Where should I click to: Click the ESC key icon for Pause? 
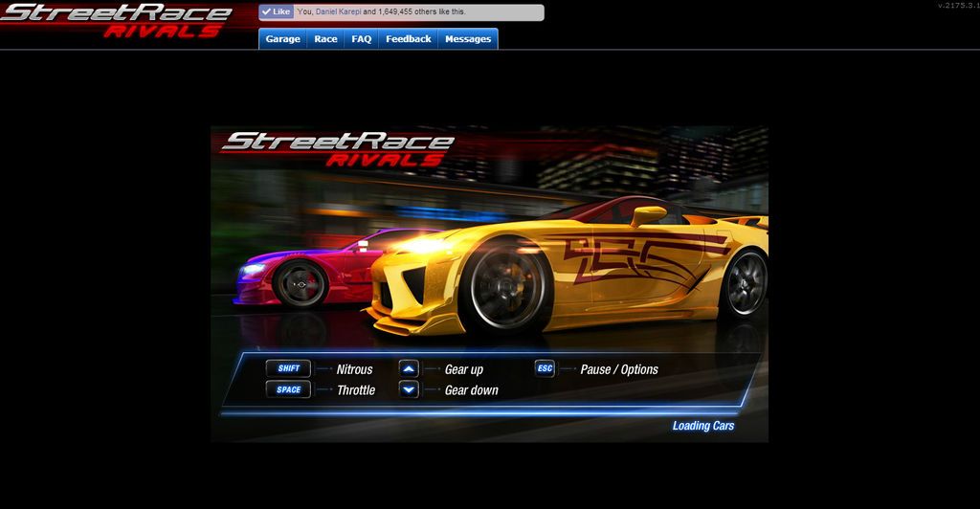(x=545, y=368)
